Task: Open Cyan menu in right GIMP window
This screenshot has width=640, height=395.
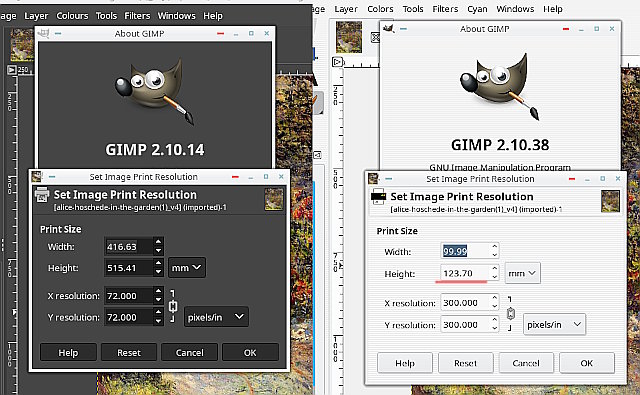Action: (x=477, y=9)
